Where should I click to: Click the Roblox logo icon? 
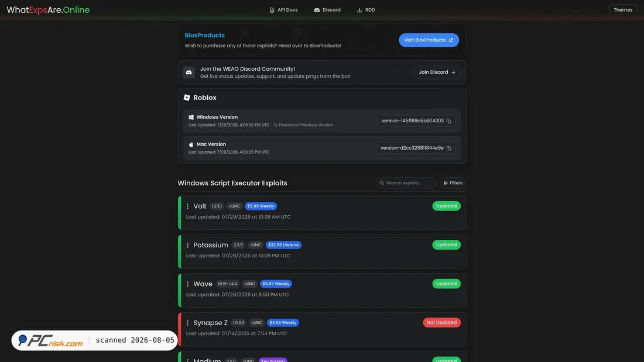click(x=187, y=97)
